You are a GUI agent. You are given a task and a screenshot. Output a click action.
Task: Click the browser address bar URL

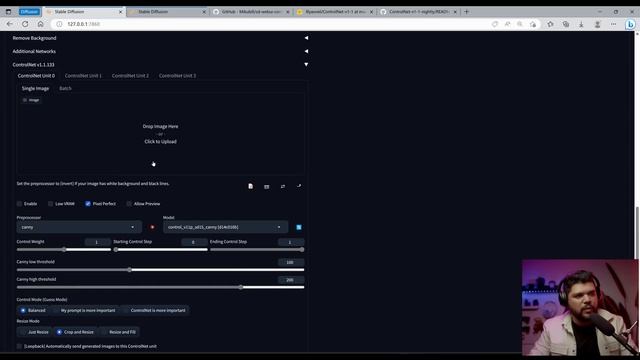point(84,24)
